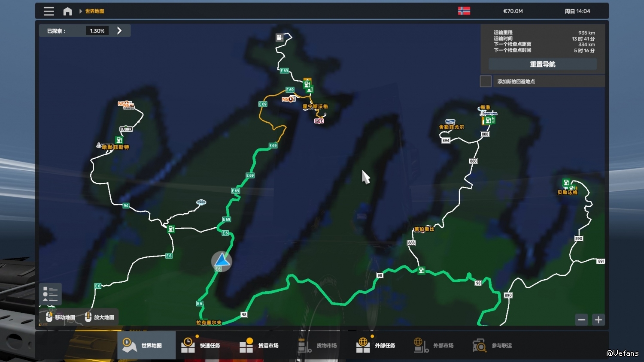Screen dimensions: 644x362
Task: Click the 935 km distance value
Action: tap(586, 33)
